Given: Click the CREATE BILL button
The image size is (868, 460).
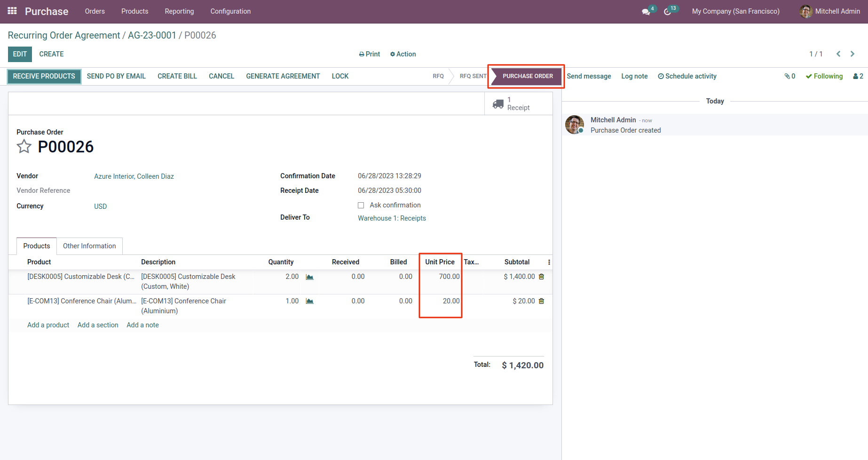Looking at the screenshot, I should [177, 76].
